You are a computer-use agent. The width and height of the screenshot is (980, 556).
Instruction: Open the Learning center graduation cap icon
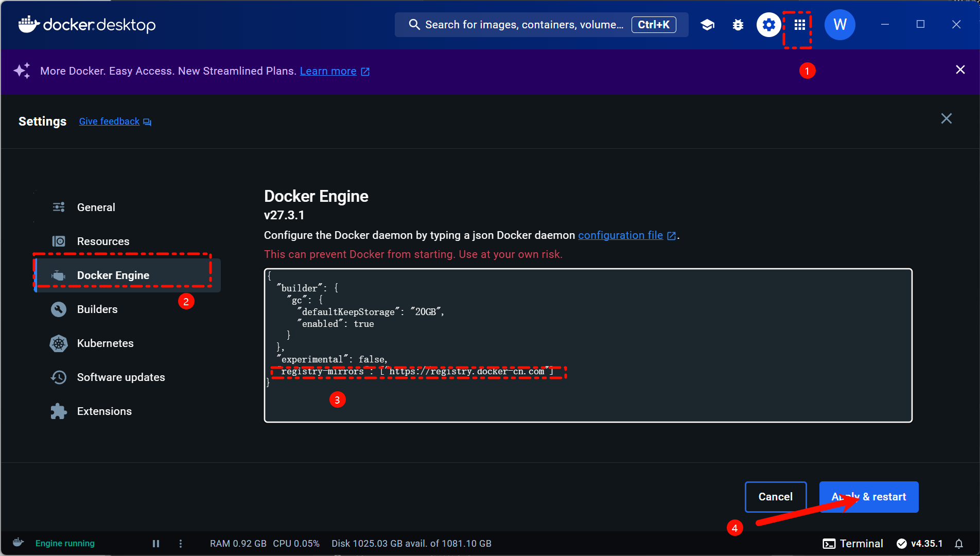[707, 25]
